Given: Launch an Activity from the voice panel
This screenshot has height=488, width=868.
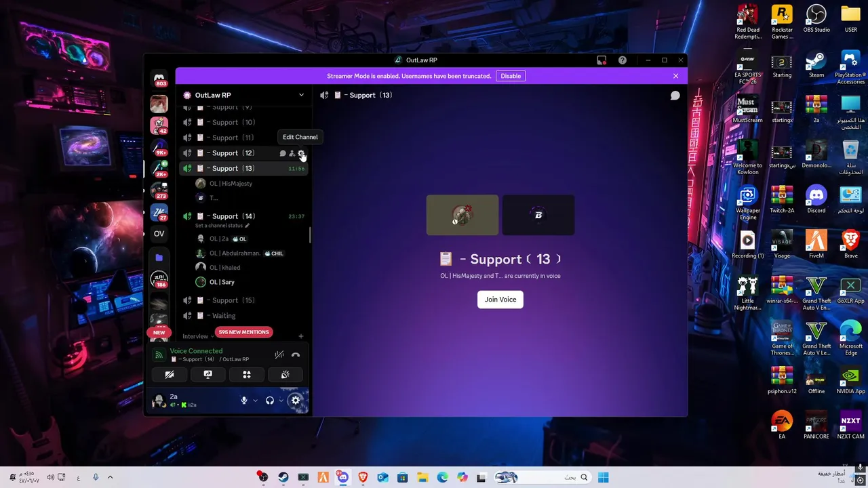Looking at the screenshot, I should (247, 374).
